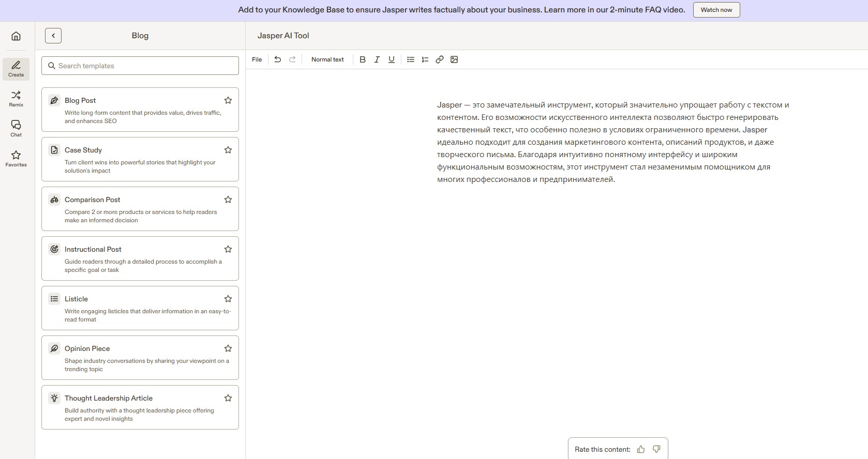Viewport: 868px width, 459px height.
Task: Open Favorites in the sidebar
Action: coord(16,159)
